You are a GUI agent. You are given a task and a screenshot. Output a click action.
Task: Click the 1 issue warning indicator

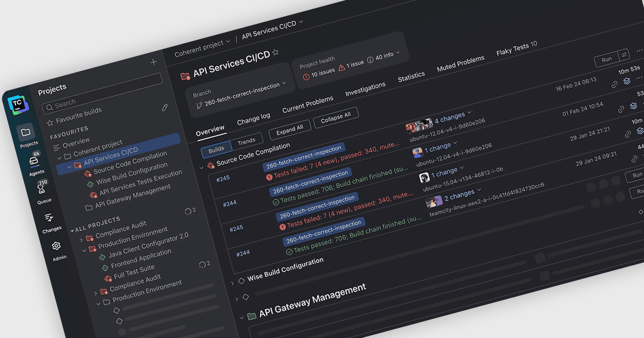point(351,65)
